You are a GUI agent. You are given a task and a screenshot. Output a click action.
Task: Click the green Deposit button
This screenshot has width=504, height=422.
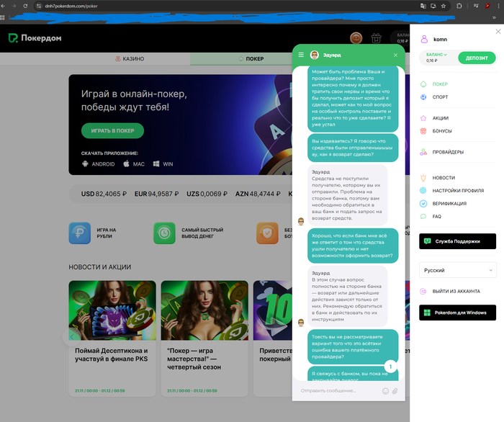point(477,58)
